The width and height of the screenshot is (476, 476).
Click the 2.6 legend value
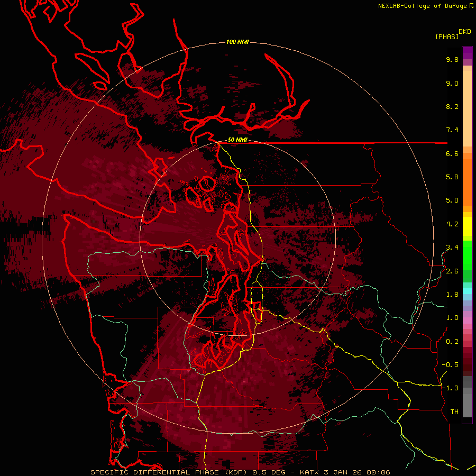452,271
